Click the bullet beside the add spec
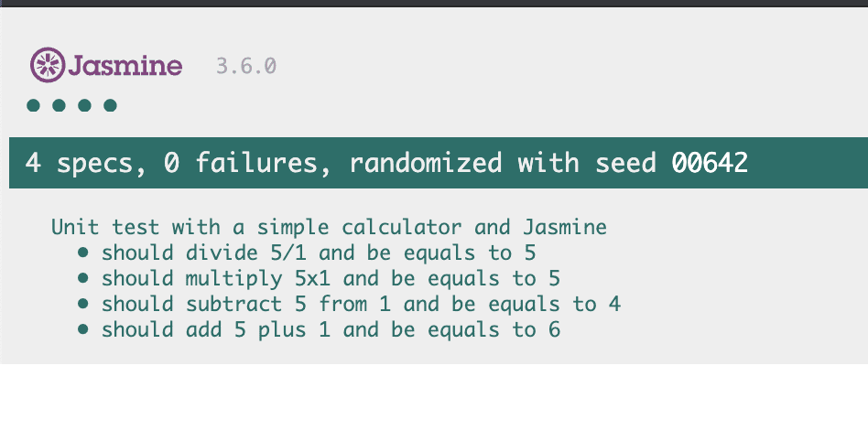Screen dimensions: 868x430 pos(83,330)
